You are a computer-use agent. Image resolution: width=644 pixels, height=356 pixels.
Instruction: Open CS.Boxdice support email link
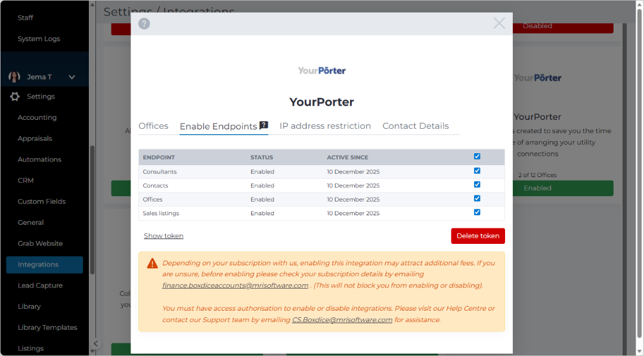[342, 320]
